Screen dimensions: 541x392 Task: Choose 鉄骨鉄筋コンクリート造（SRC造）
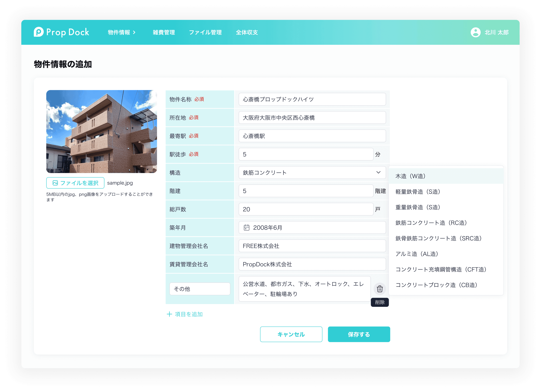click(x=446, y=238)
